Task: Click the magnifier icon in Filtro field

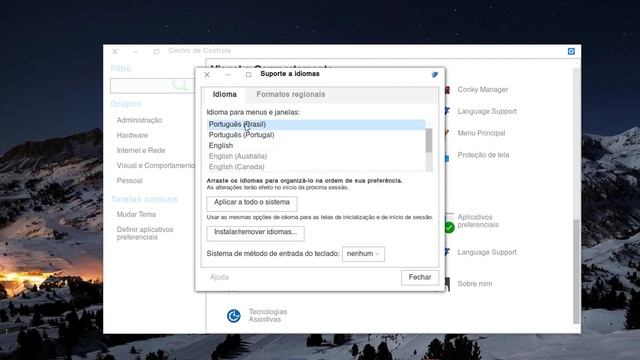Action: pyautogui.click(x=180, y=85)
